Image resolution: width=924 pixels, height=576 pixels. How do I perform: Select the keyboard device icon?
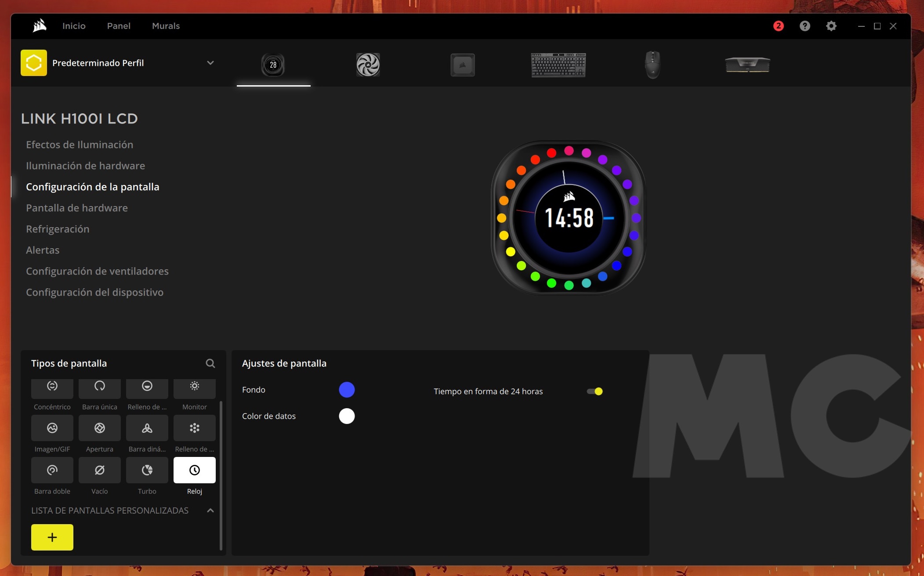coord(558,65)
